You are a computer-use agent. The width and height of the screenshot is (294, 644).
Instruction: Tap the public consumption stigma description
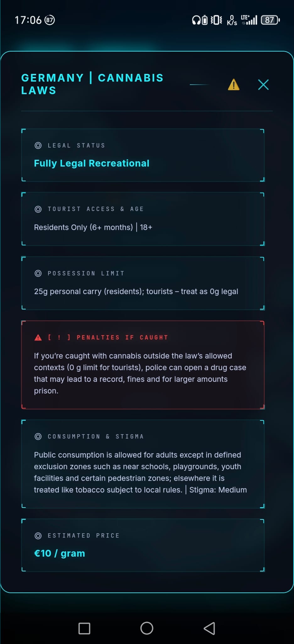pos(140,472)
